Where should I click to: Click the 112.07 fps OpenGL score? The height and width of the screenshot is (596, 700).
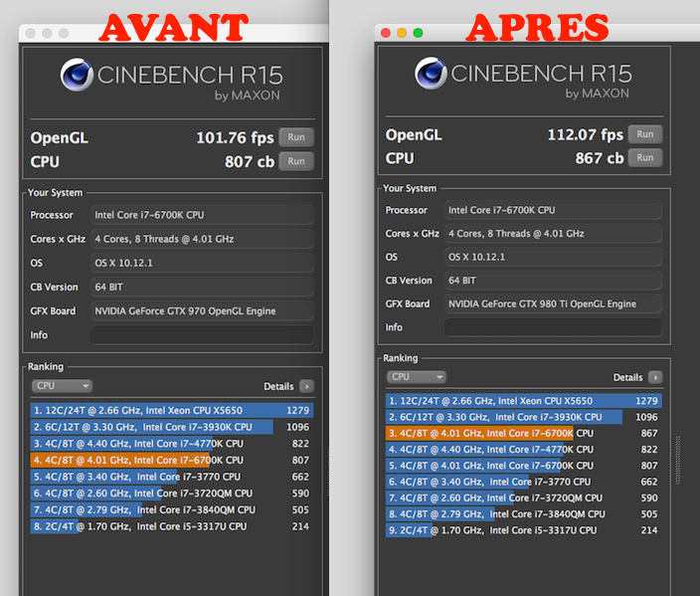[586, 134]
